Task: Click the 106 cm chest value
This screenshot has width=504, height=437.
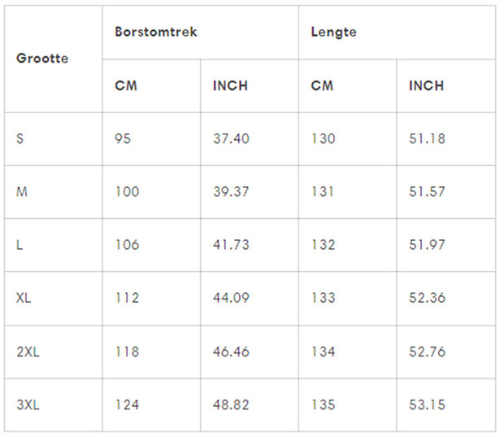Action: pos(127,245)
